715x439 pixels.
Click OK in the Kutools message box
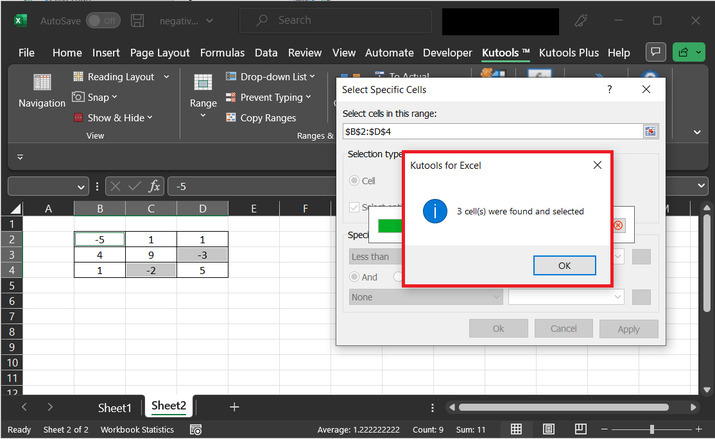click(x=564, y=265)
